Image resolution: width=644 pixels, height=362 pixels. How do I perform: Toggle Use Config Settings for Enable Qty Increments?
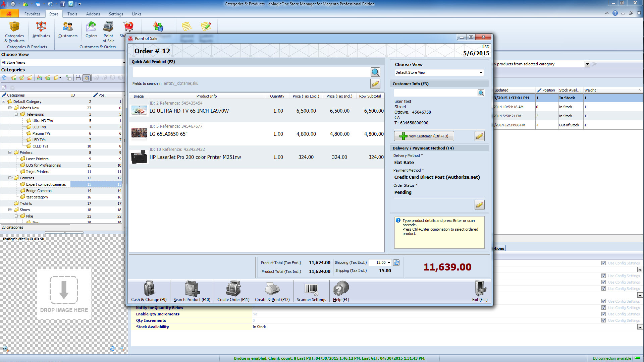(603, 314)
